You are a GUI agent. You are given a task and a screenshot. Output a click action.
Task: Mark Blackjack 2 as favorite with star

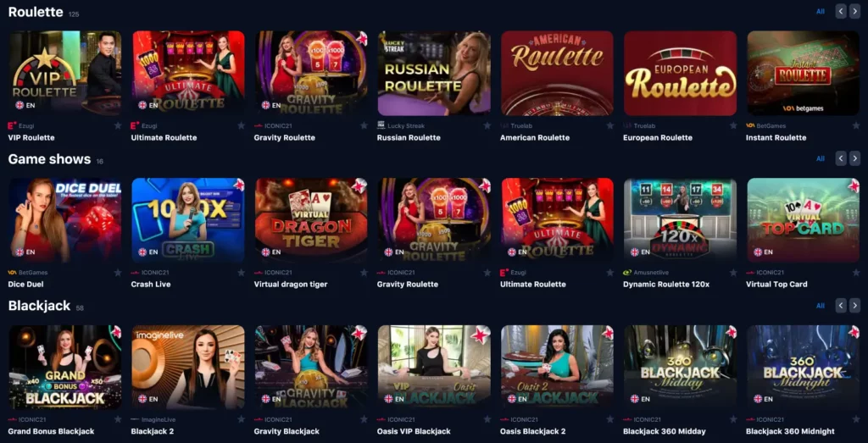tap(241, 419)
